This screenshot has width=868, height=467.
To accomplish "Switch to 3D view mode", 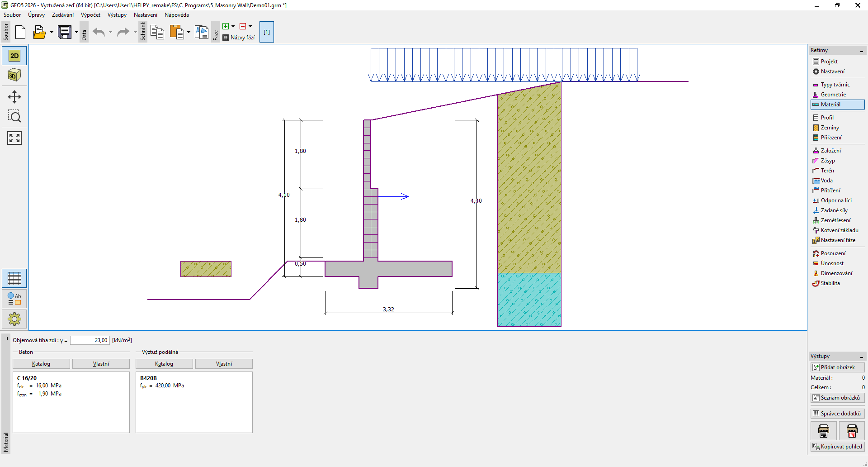I will tap(14, 75).
